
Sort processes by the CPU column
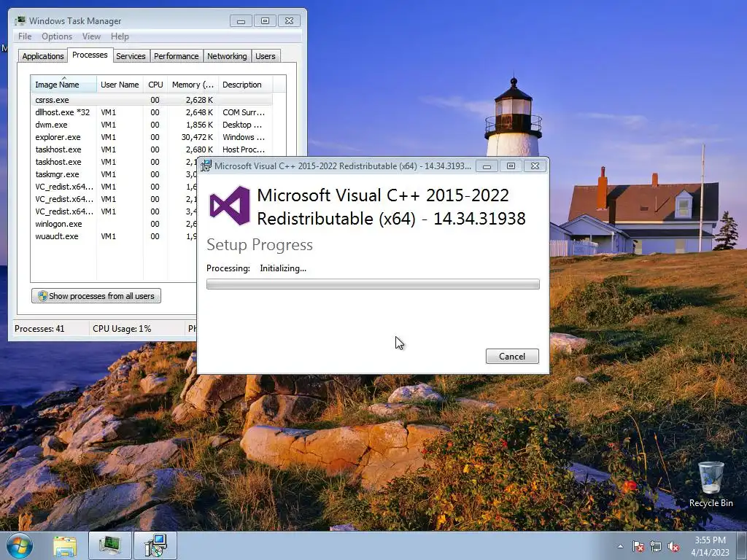[x=155, y=84]
